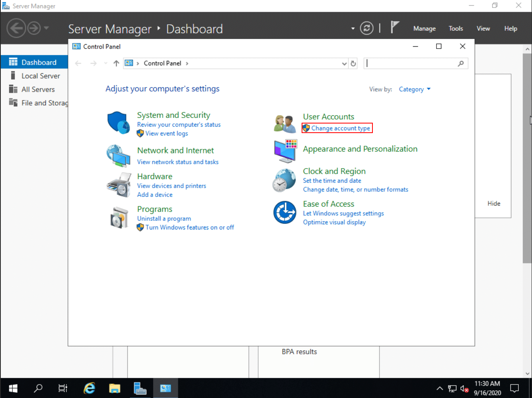Open the Network and Internet globe icon

click(x=119, y=156)
